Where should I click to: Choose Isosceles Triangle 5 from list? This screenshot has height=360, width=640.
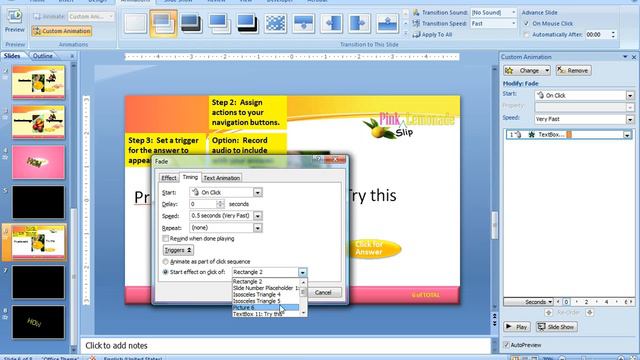click(x=266, y=301)
